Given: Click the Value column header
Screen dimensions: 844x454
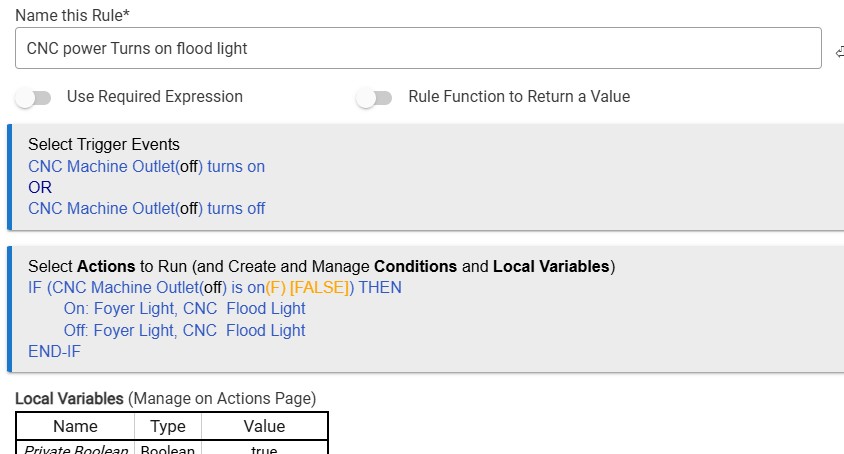Looking at the screenshot, I should 264,426.
